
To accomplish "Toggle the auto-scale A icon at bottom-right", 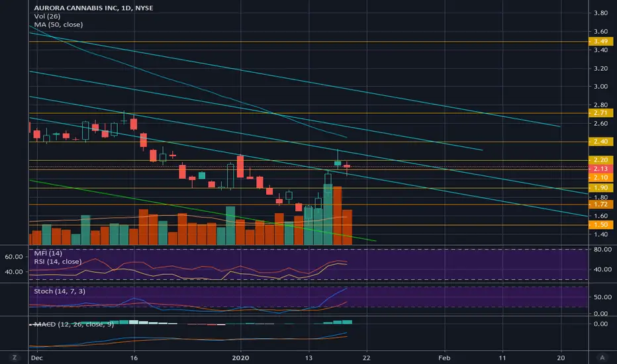I will point(602,357).
